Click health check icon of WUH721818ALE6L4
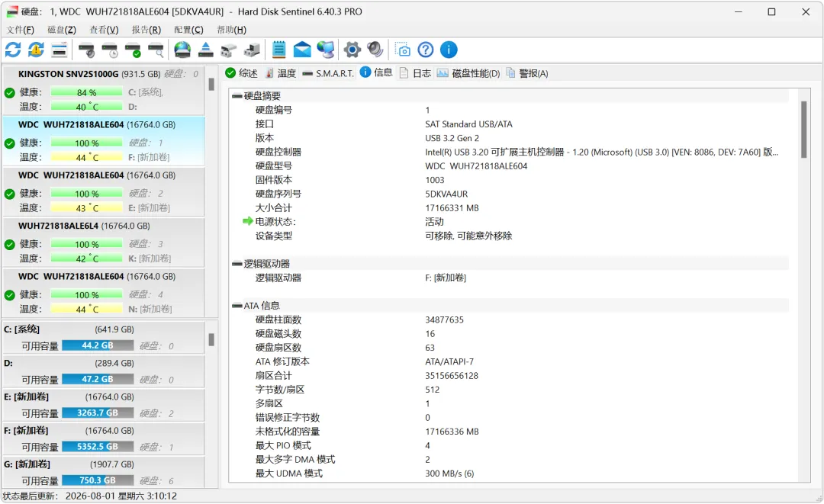The width and height of the screenshot is (824, 504). pyautogui.click(x=9, y=245)
